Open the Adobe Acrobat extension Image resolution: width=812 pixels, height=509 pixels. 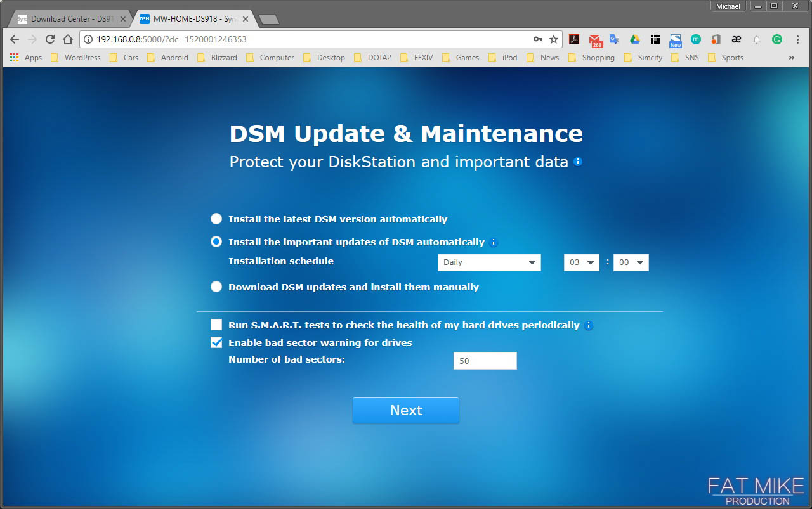coord(574,39)
